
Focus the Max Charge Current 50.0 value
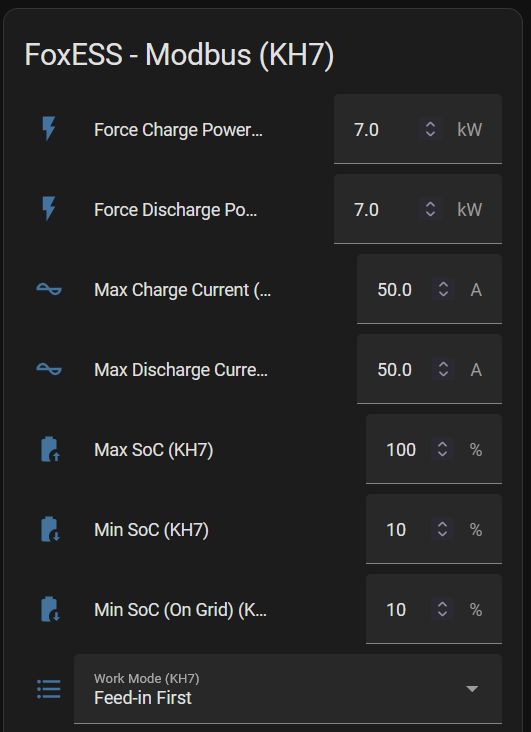click(x=395, y=290)
